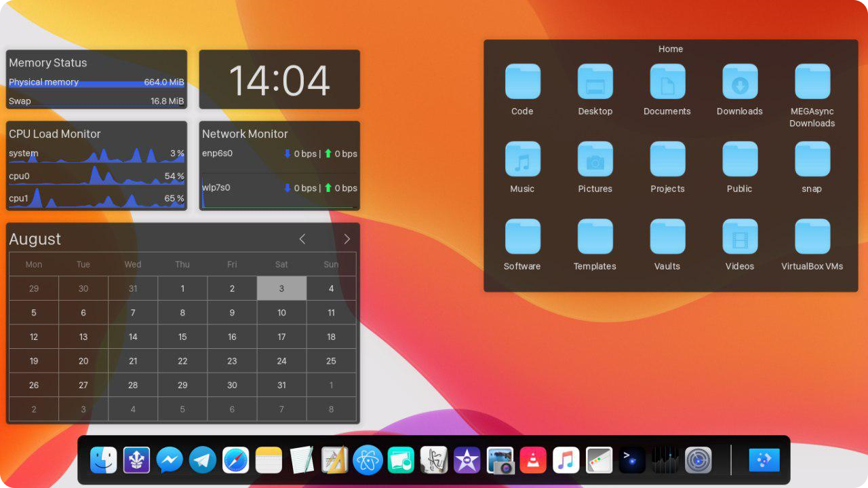
Task: Open the yellow Notes app icon
Action: [x=269, y=460]
